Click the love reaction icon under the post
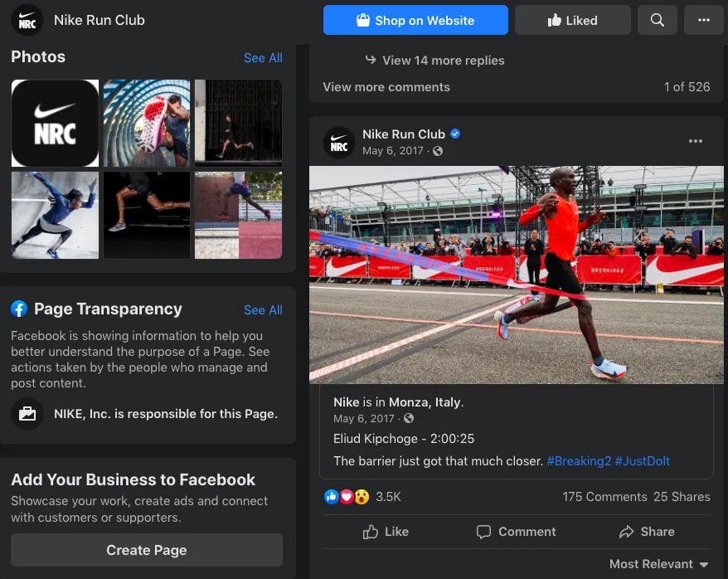 (x=346, y=496)
